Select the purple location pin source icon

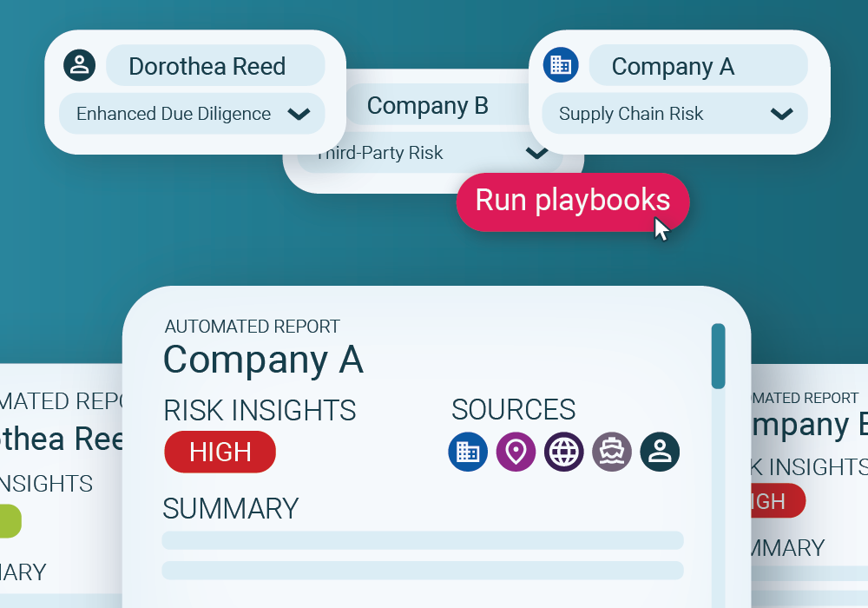coord(516,452)
